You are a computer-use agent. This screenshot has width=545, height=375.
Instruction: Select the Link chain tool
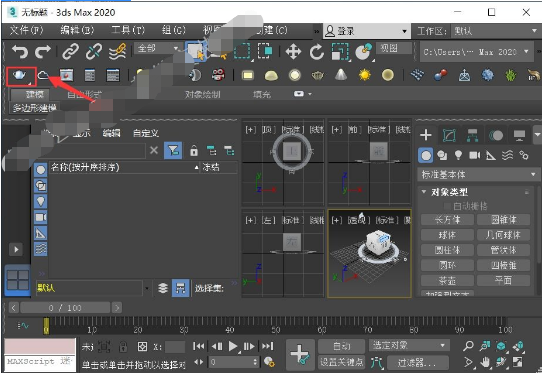pos(71,52)
